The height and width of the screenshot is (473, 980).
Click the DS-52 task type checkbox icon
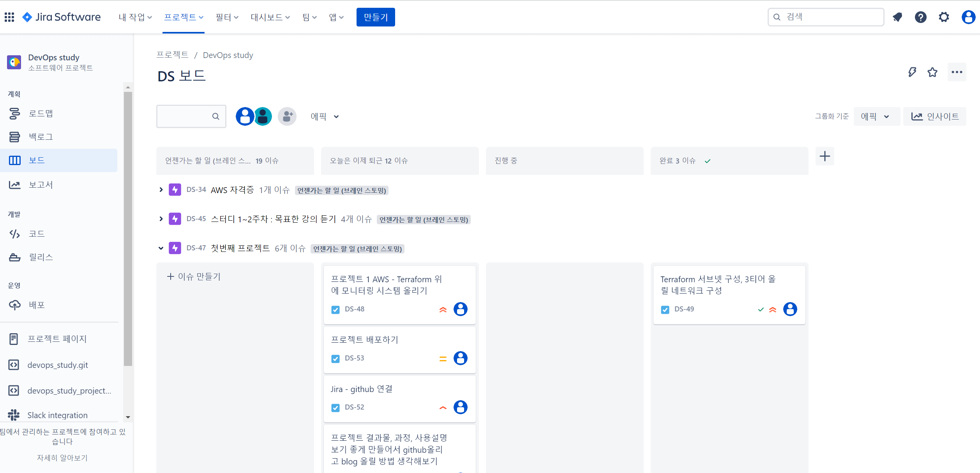click(x=335, y=408)
